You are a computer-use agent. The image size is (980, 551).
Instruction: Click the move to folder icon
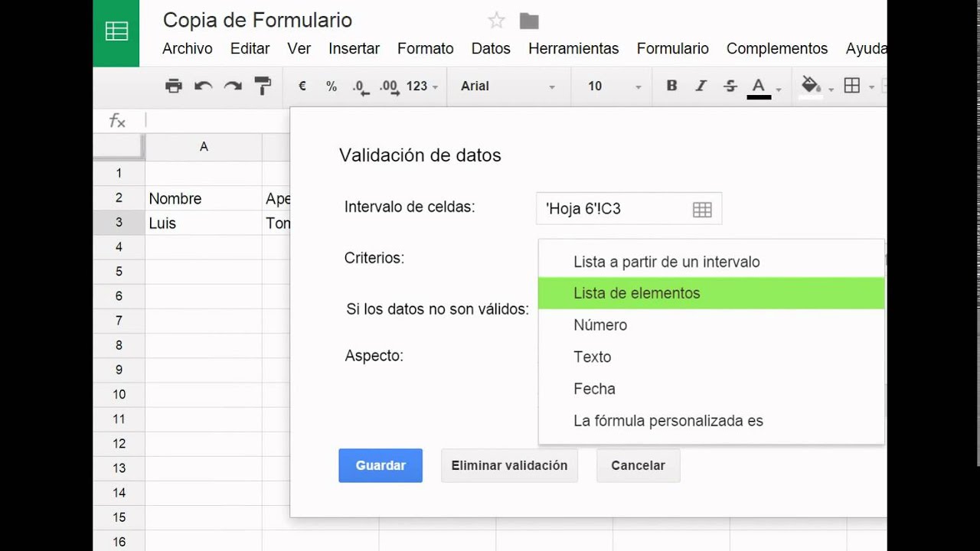[x=529, y=21]
